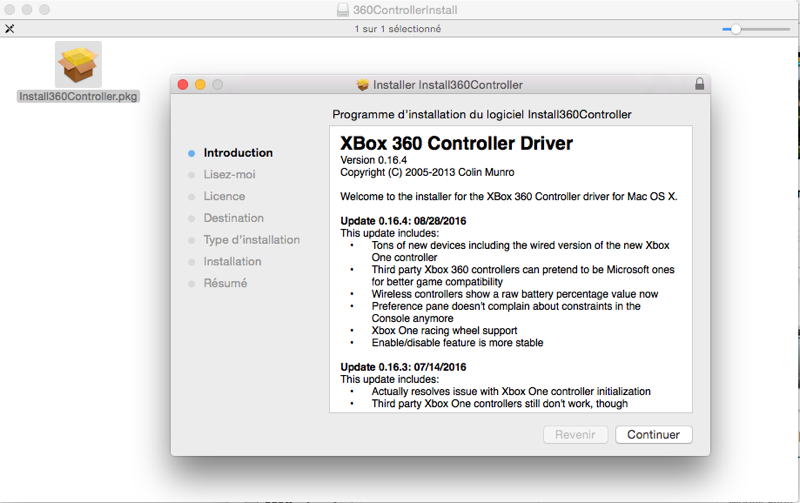Click Update 0.16.3: 07/14/2016 heading
Image resolution: width=800 pixels, height=503 pixels.
404,367
